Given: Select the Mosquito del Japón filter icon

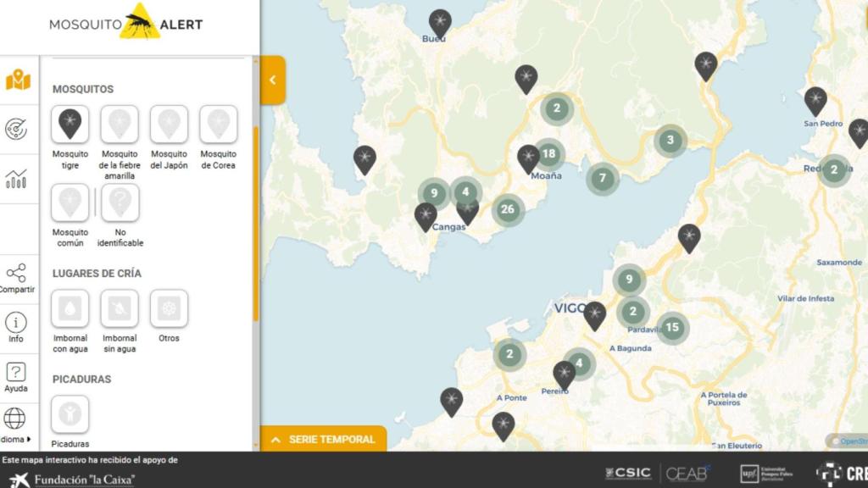Looking at the screenshot, I should tap(169, 124).
